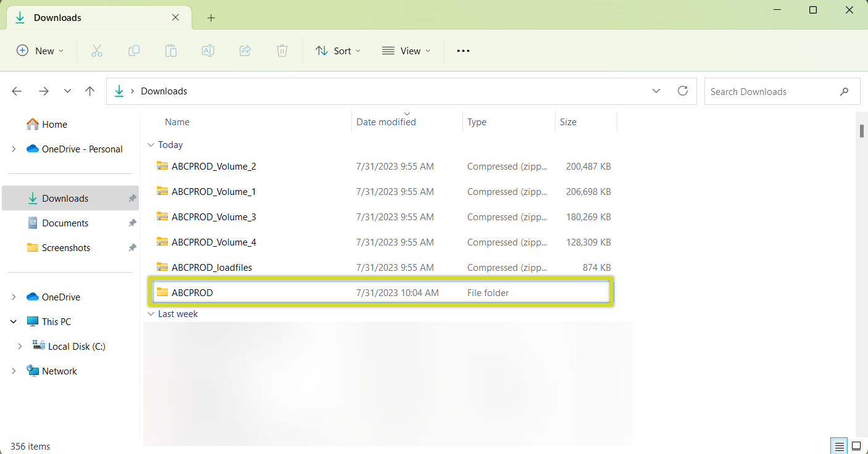This screenshot has height=454, width=868.
Task: Switch to large thumbnails view icon
Action: (x=856, y=446)
